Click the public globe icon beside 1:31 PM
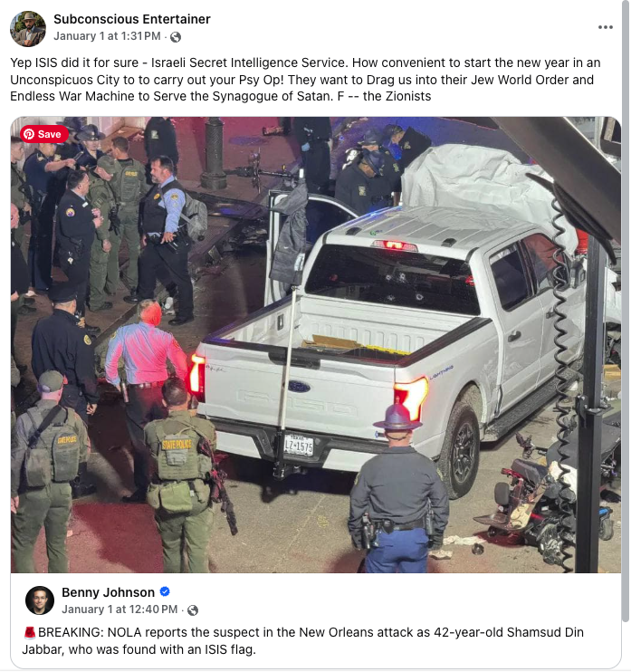The image size is (631, 672). (x=176, y=37)
